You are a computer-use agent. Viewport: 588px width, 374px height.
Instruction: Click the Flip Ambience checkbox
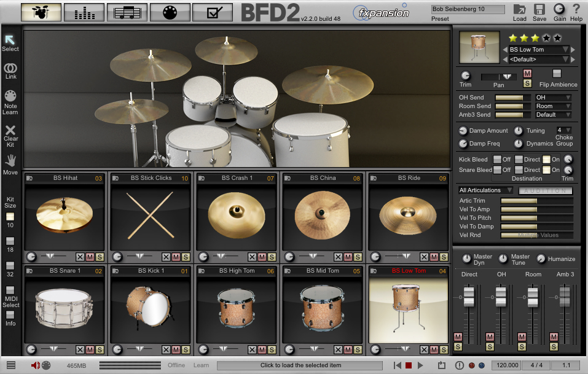(x=557, y=74)
